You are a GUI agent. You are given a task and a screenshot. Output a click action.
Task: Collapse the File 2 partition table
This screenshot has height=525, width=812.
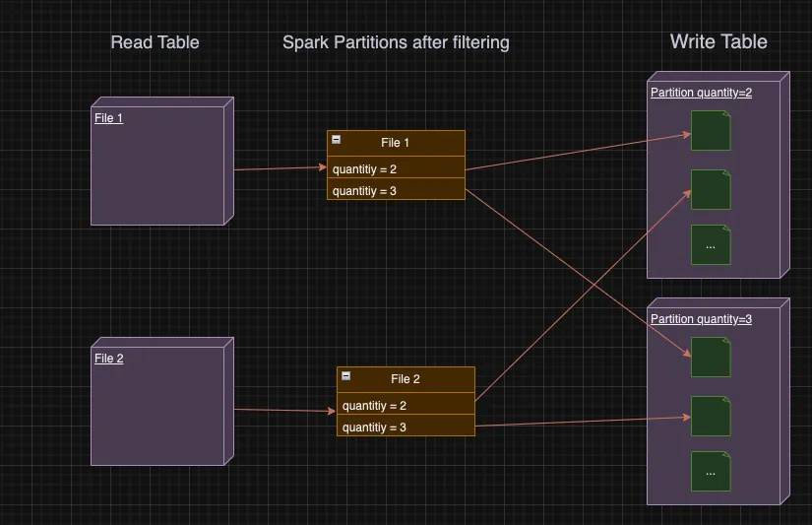345,375
